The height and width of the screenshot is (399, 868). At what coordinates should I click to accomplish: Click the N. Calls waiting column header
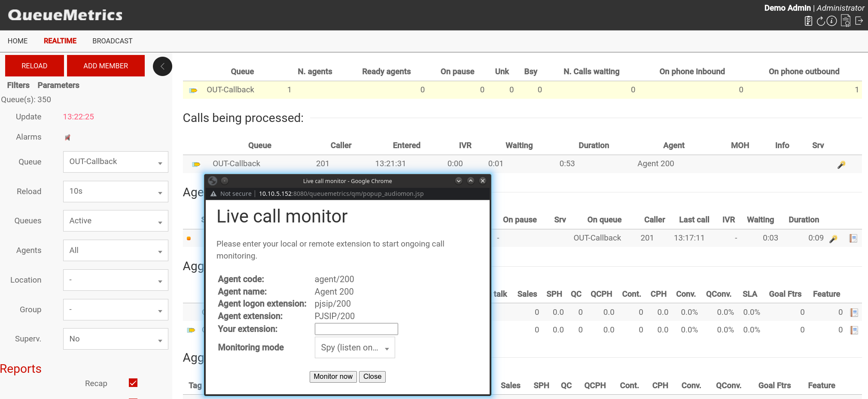coord(591,71)
